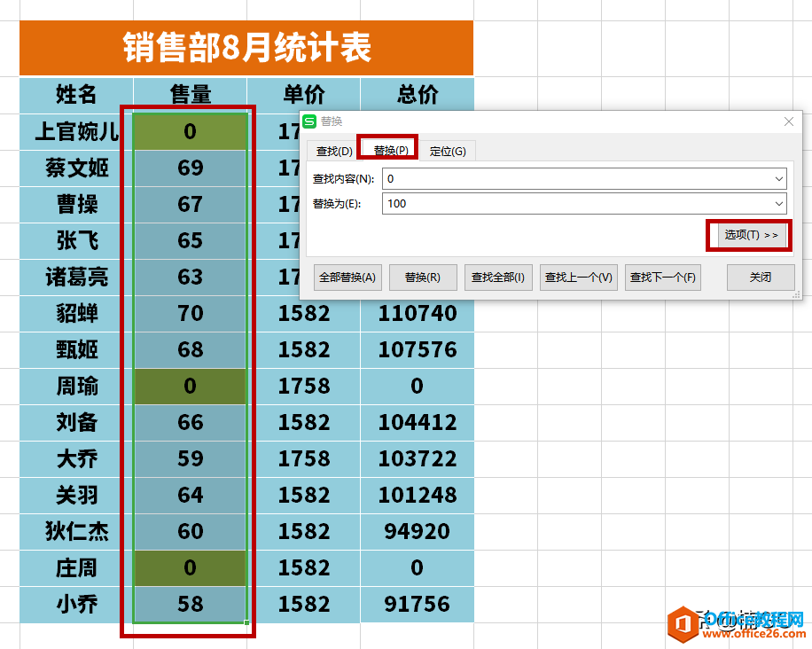Select the sales cell with value 58
The image size is (812, 649).
tap(190, 604)
